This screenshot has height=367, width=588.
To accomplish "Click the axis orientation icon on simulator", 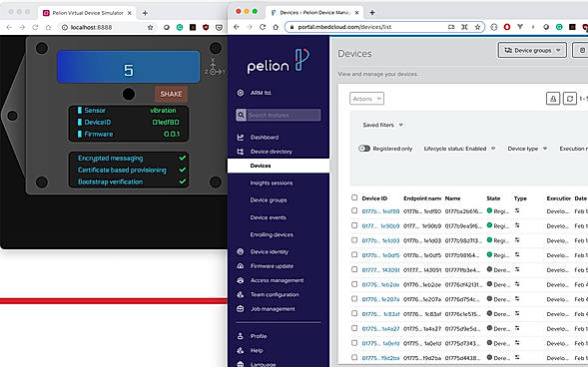I will 214,68.
